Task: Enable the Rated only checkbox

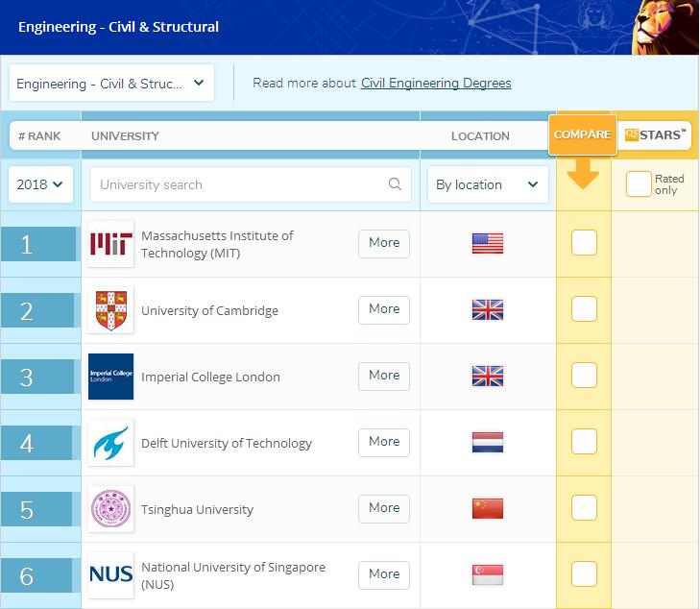Action: pos(639,184)
